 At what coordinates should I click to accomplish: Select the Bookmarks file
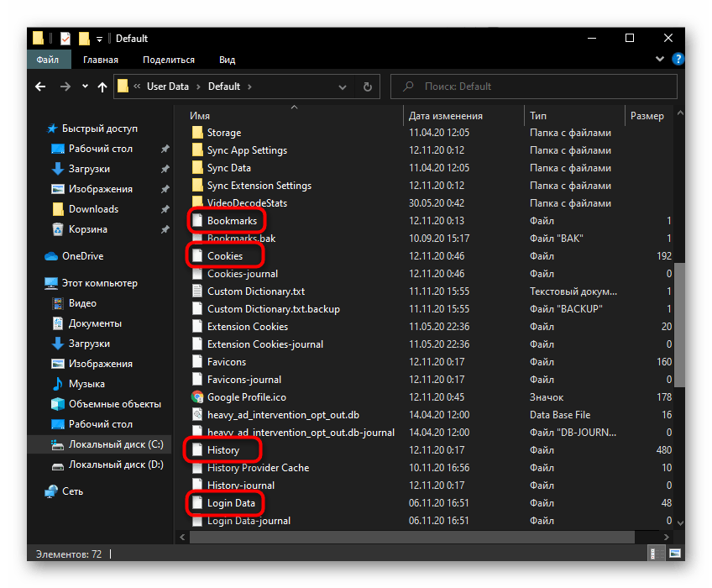click(232, 221)
